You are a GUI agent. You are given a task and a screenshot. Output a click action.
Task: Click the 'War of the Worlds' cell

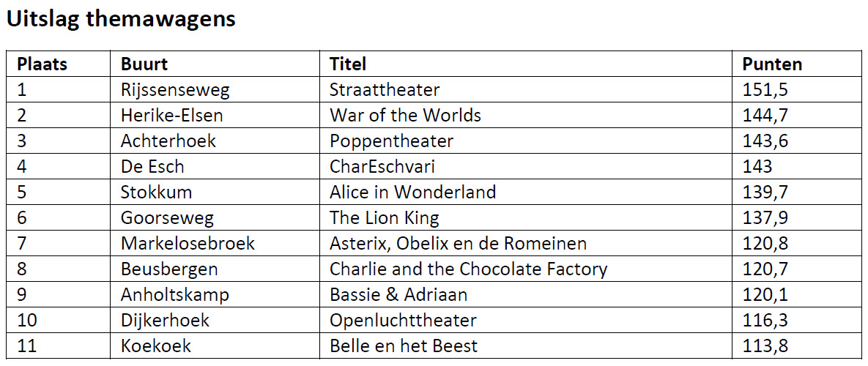pyautogui.click(x=405, y=116)
